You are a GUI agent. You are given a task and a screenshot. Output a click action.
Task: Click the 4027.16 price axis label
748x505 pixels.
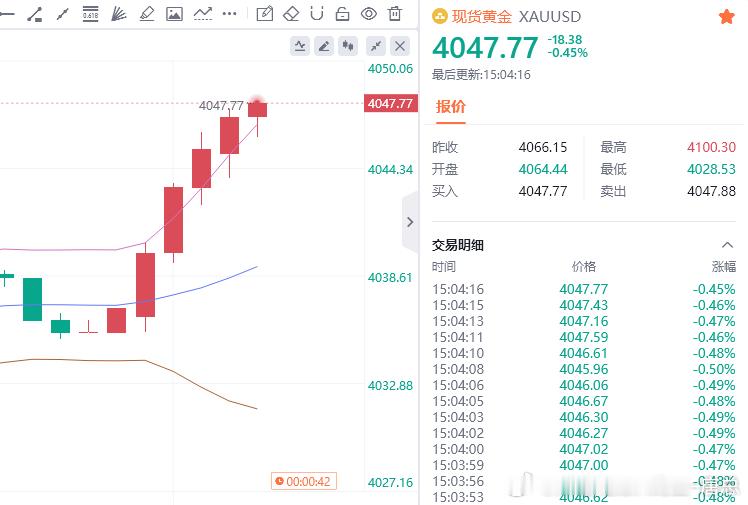pos(390,483)
